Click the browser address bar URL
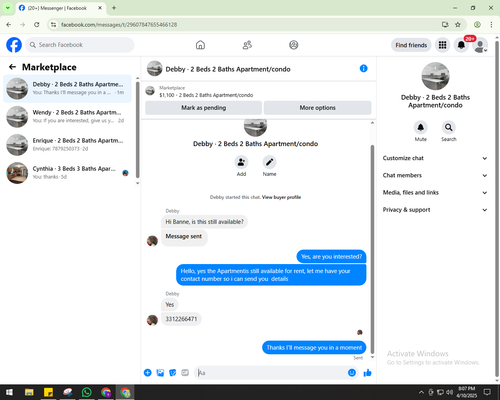The height and width of the screenshot is (400, 500). [119, 25]
